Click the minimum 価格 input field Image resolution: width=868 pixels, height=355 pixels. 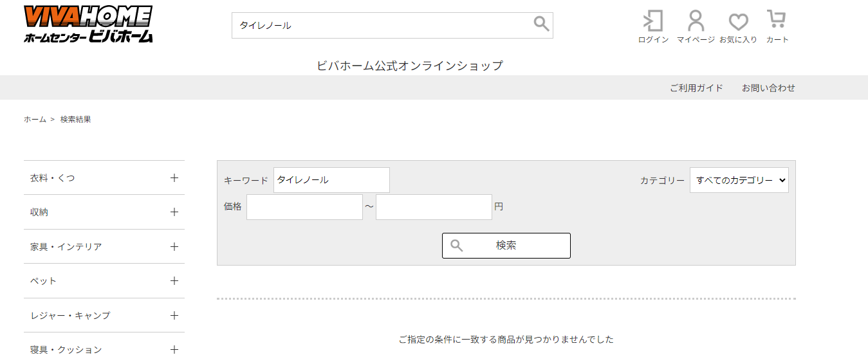click(x=304, y=207)
